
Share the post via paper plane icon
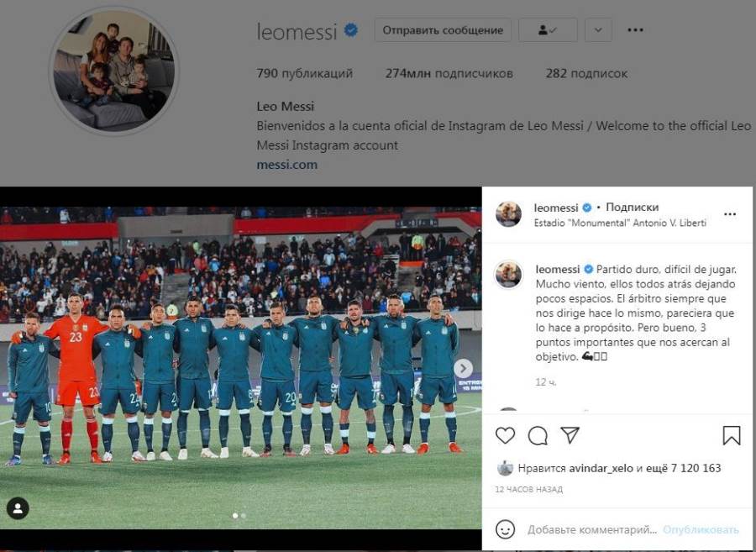(x=570, y=435)
